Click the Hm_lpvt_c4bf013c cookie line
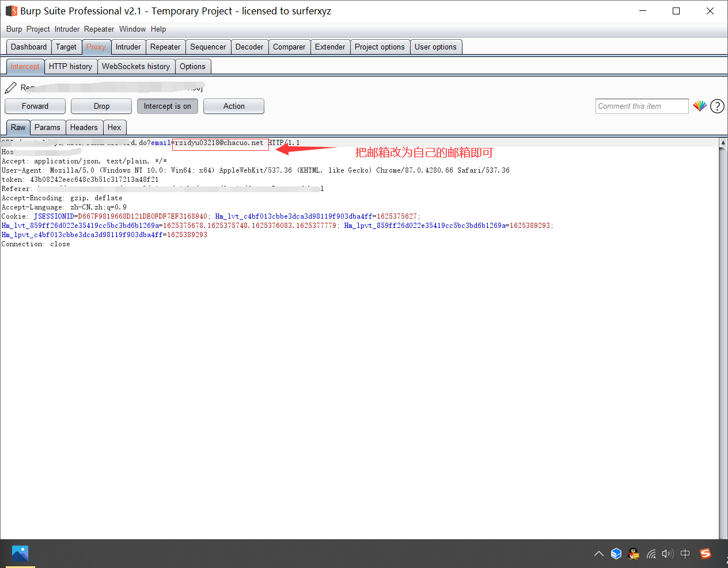Screen dimensions: 728x568 104,235
